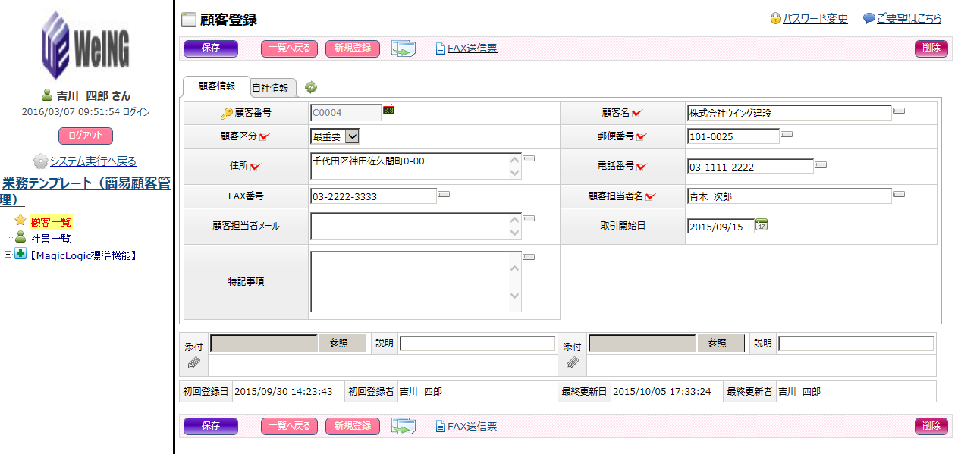
Task: Click the top toolbar copy-record icon
Action: coord(404,49)
